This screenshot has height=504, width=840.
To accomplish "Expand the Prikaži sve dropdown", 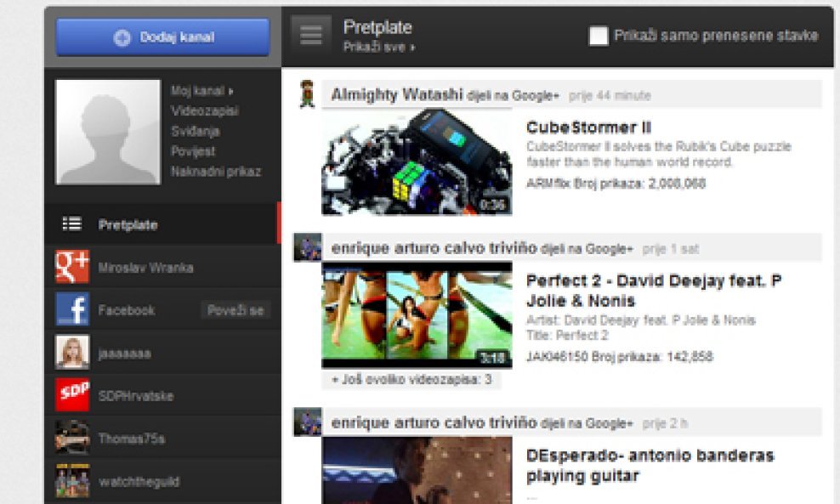I will pos(378,47).
